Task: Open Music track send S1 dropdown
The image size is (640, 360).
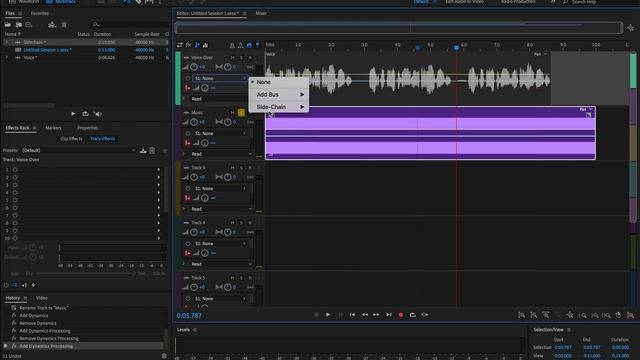Action: (x=220, y=133)
